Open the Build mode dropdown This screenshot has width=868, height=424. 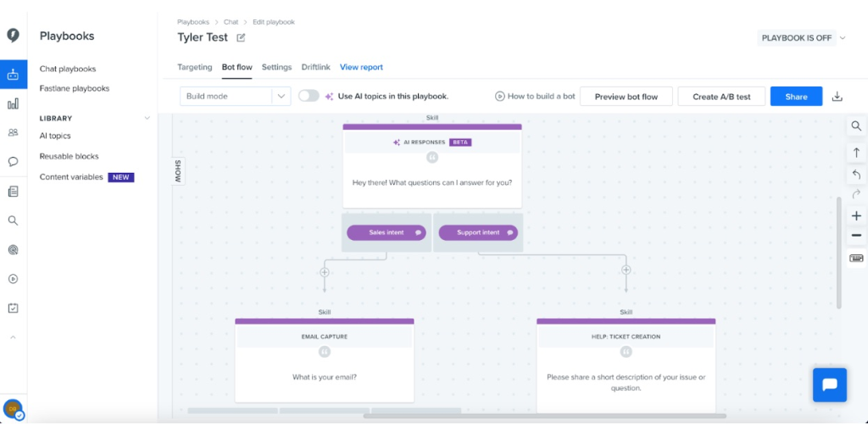click(x=235, y=97)
